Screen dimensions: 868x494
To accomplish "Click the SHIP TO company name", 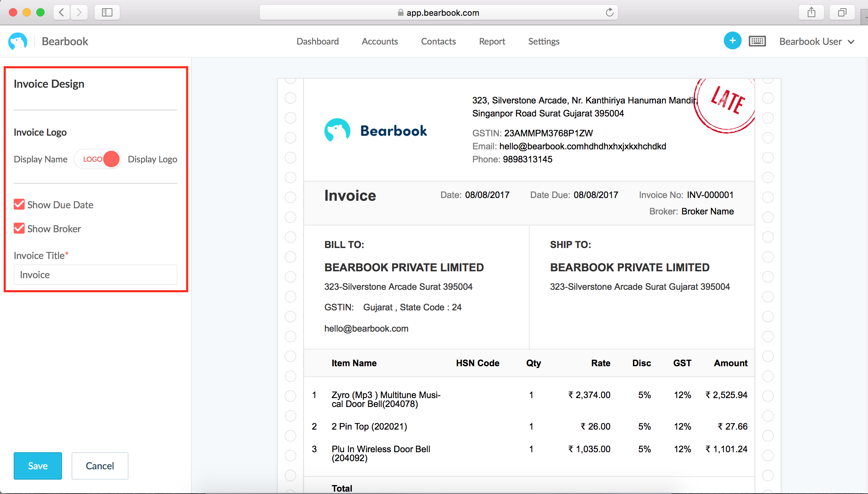I will pyautogui.click(x=630, y=268).
